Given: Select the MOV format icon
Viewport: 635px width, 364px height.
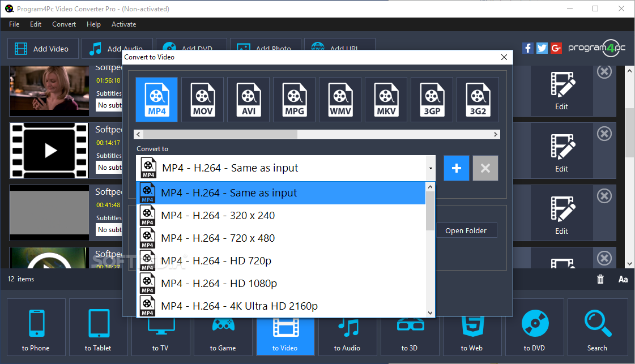Looking at the screenshot, I should point(202,100).
